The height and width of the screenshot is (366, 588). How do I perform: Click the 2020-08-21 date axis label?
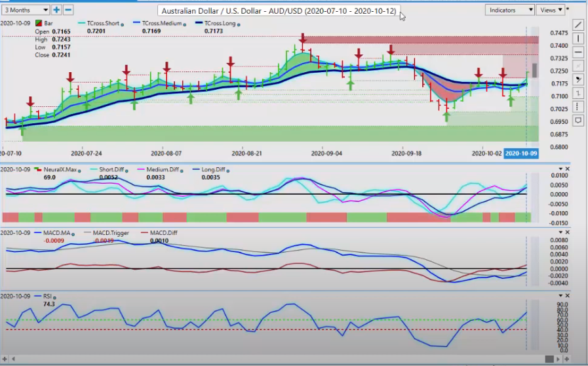tap(246, 153)
